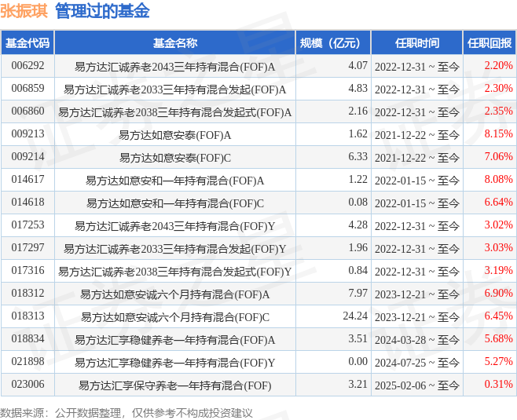This screenshot has width=517, height=420.
Task: Click the return value 6.90%
Action: tap(498, 293)
